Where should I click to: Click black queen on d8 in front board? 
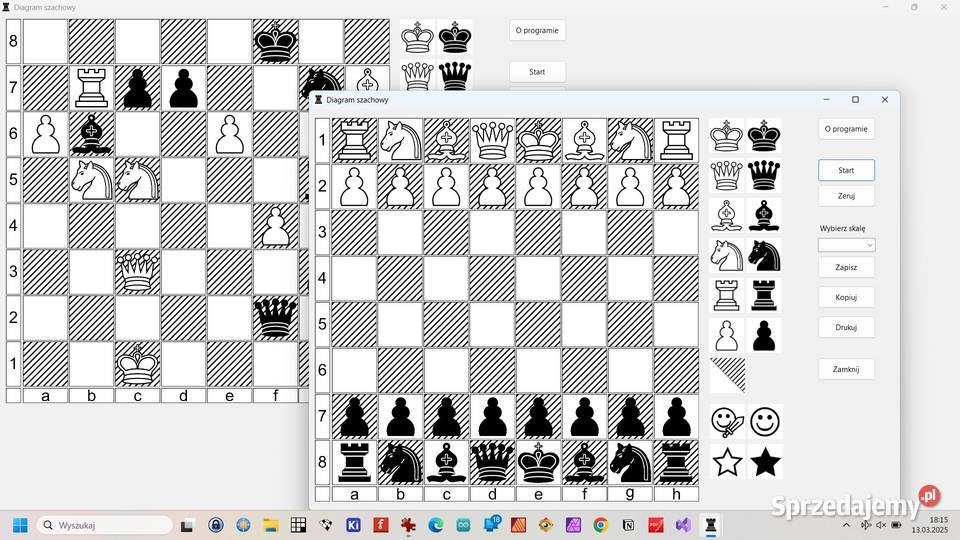492,462
